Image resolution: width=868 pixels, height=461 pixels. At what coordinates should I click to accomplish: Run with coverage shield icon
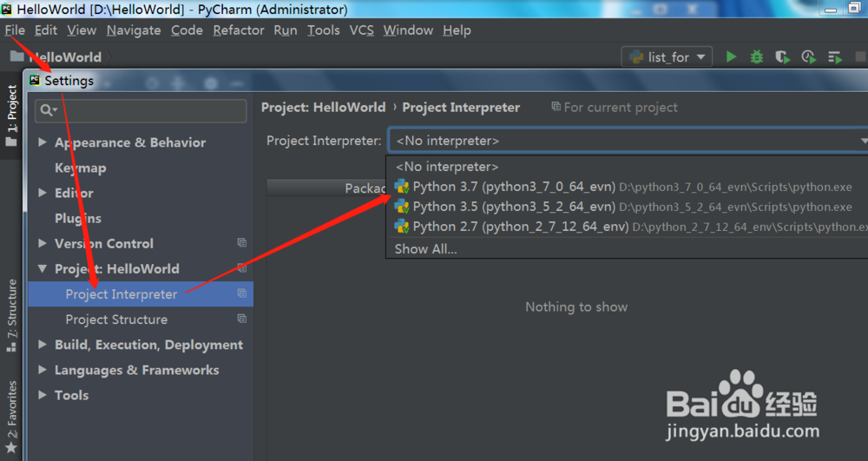[x=782, y=57]
